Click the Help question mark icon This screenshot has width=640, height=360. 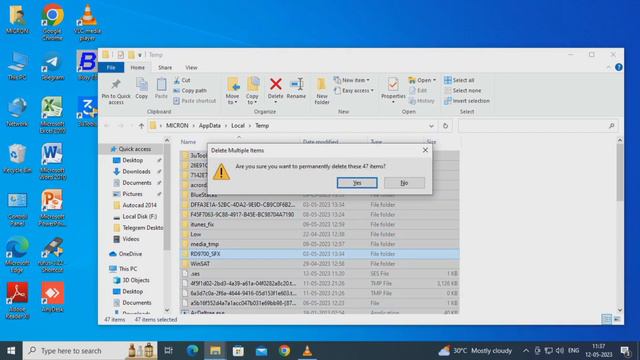(619, 67)
